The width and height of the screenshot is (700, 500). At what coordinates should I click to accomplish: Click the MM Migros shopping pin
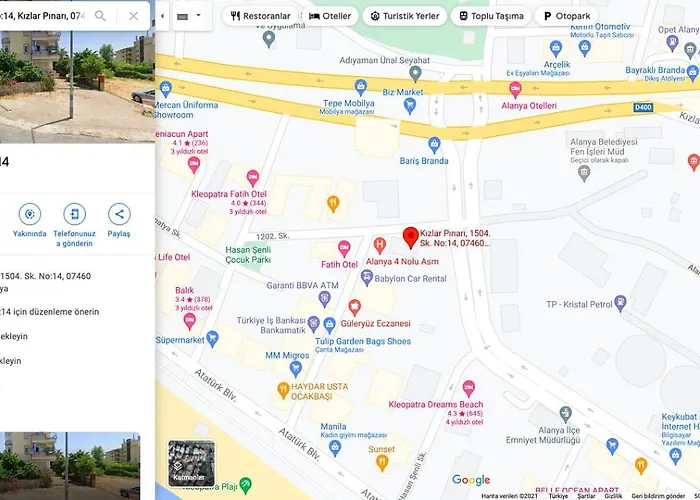click(x=296, y=369)
